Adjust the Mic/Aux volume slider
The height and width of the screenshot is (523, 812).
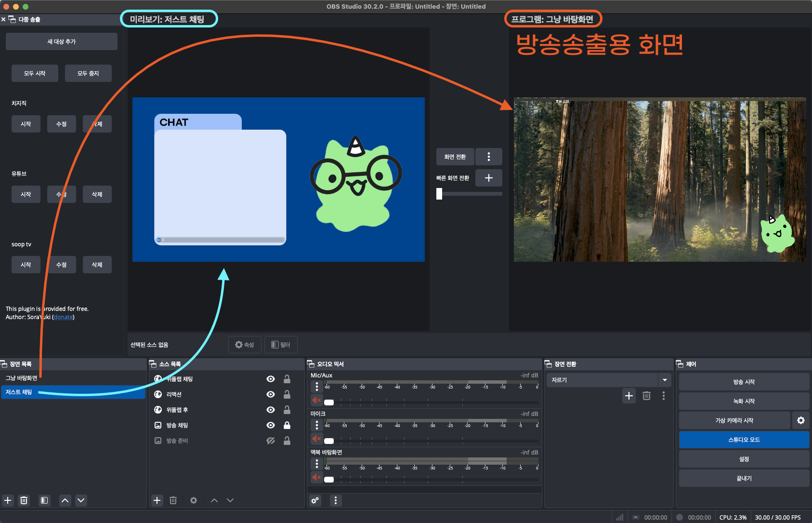329,402
